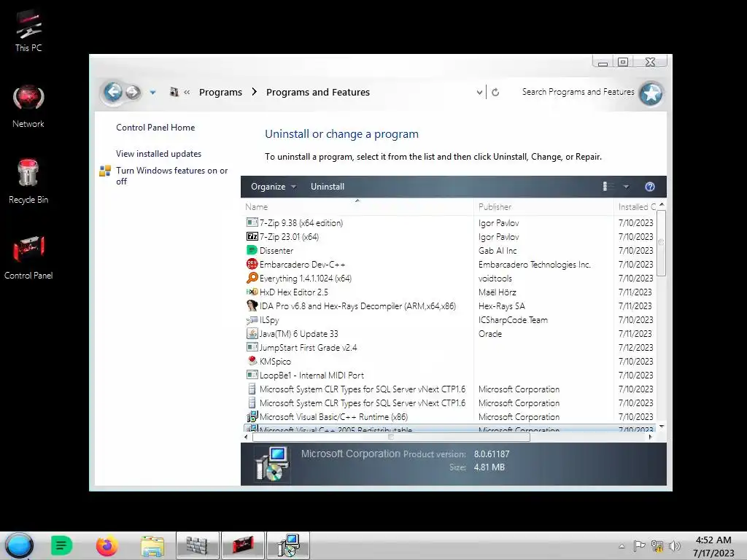Image resolution: width=747 pixels, height=560 pixels.
Task: Click the Forward navigation arrow
Action: pyautogui.click(x=133, y=92)
